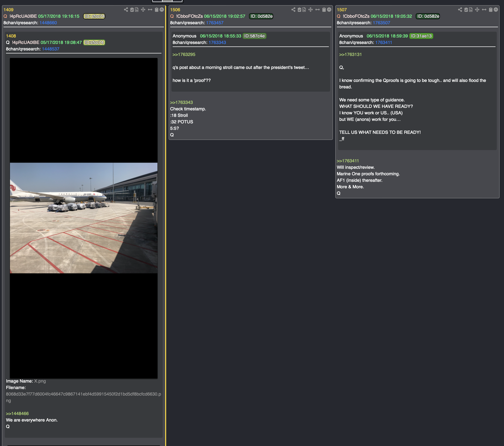Click the ID: 0d582e badge on post 1507
The width and height of the screenshot is (504, 446).
coord(428,16)
